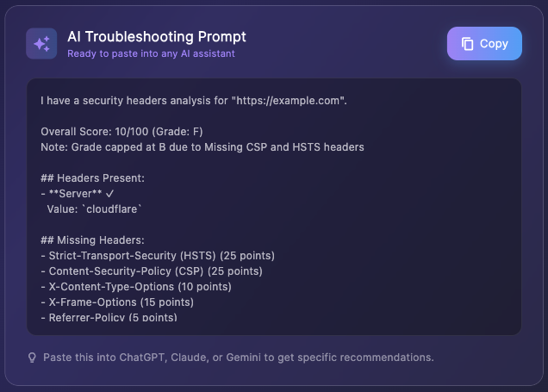Click the "Ready to paste" subtitle text
The image size is (548, 392).
point(151,53)
